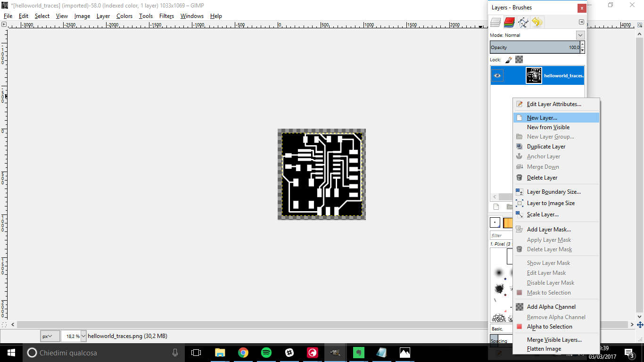Click the Edit Layer Attributes pencil icon
This screenshot has width=644, height=362.
[x=520, y=104]
